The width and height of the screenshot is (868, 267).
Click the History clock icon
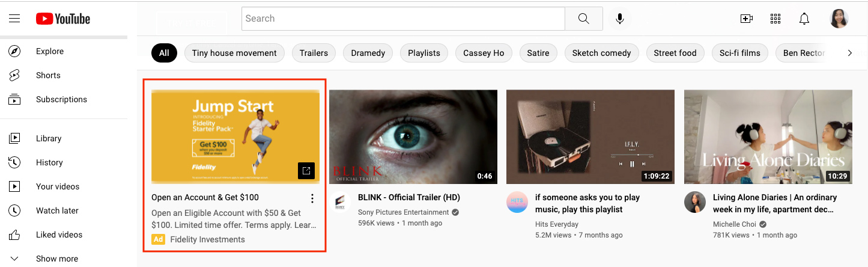[14, 162]
